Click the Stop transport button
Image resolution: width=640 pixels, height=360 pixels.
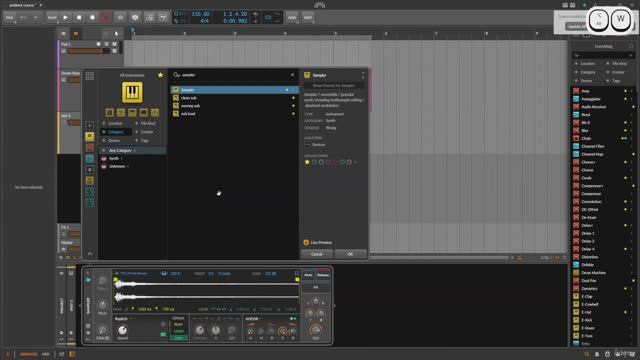(x=79, y=18)
